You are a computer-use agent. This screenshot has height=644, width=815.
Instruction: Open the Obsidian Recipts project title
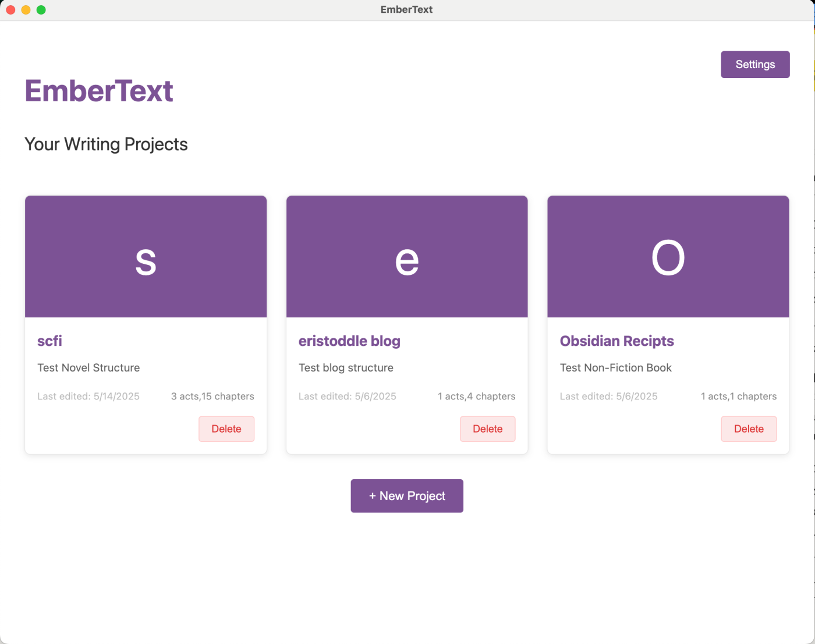click(616, 341)
